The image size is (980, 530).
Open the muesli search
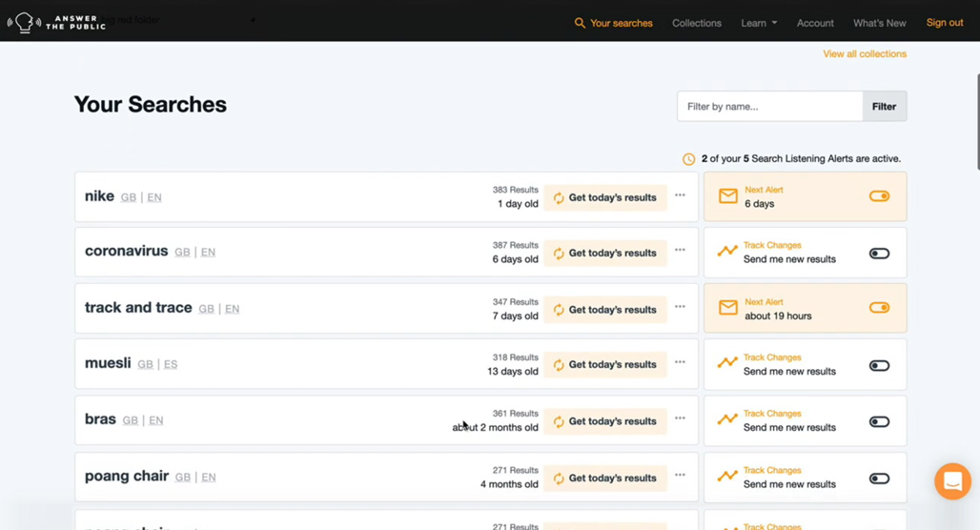[x=108, y=363]
